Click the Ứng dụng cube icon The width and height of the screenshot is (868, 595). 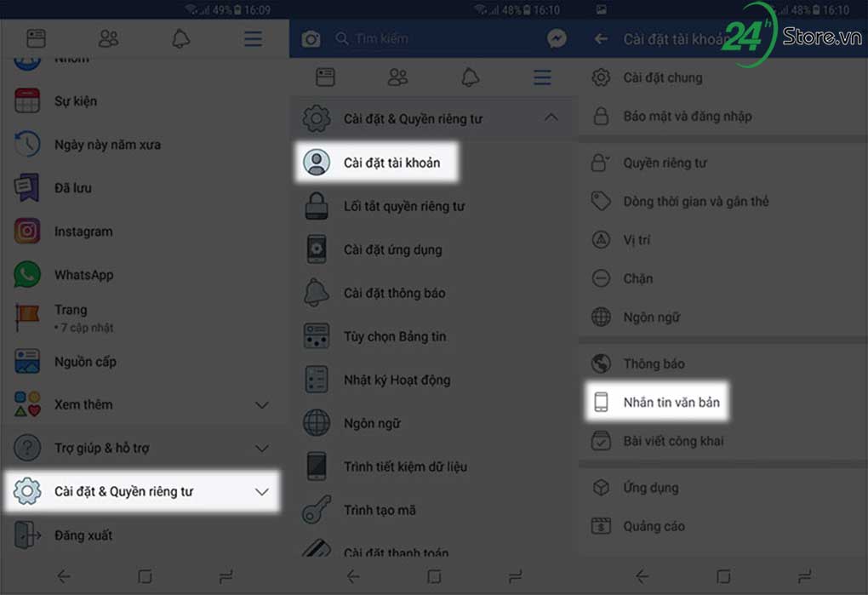601,487
